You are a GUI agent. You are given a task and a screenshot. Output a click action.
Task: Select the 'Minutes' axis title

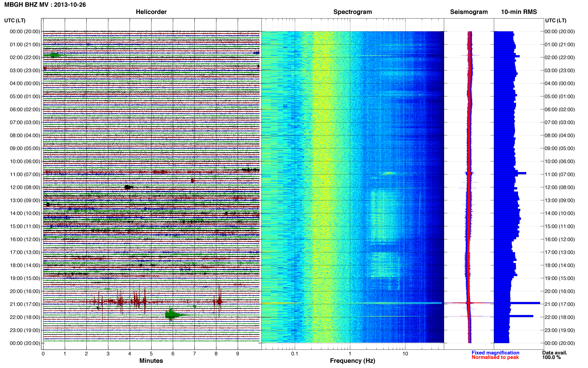coord(151,361)
